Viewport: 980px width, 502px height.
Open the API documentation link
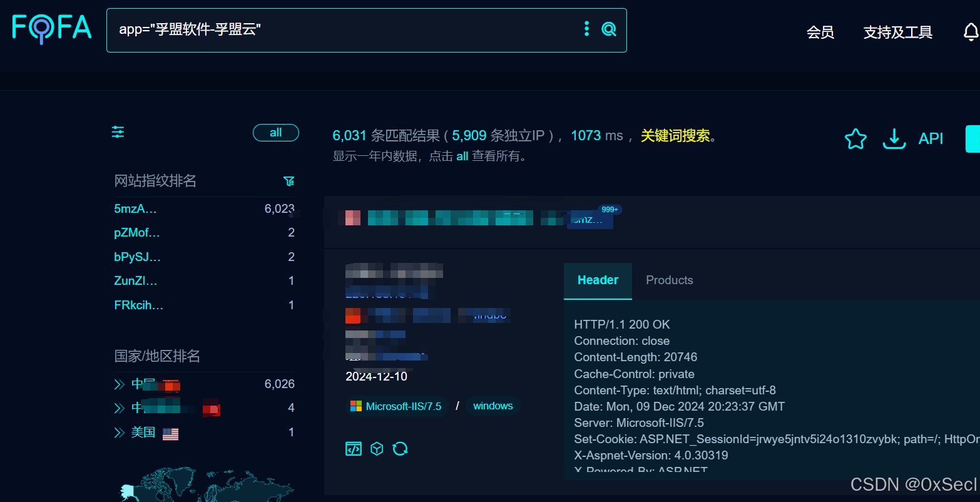pyautogui.click(x=931, y=138)
